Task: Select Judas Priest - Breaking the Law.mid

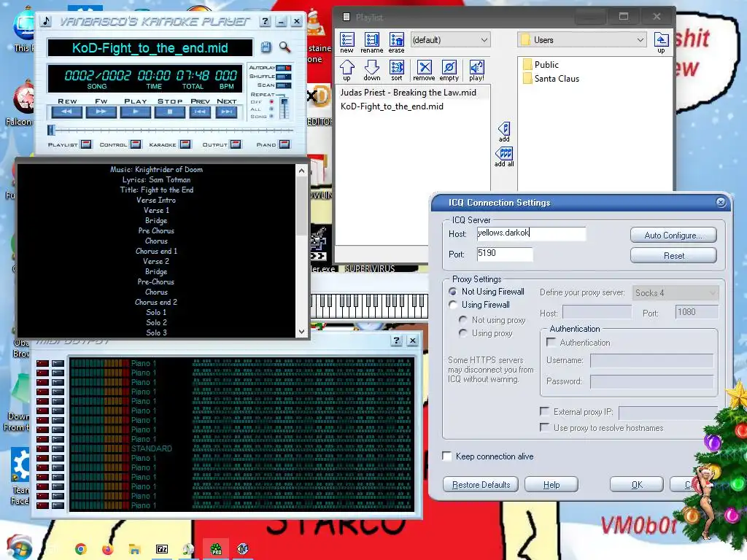Action: point(409,93)
